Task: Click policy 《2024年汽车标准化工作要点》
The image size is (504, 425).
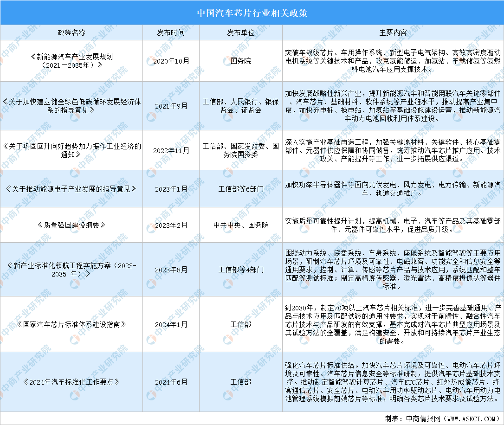Action: (x=71, y=382)
